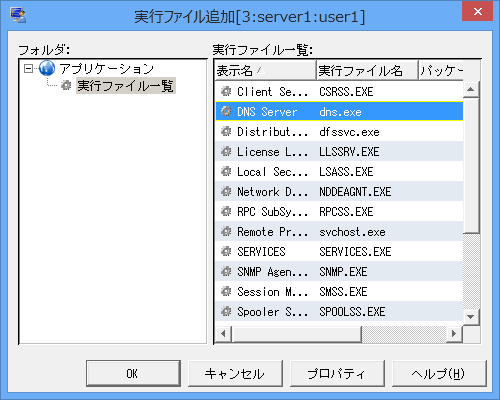500x400 pixels.
Task: Click the キャンセル button
Action: tap(235, 373)
